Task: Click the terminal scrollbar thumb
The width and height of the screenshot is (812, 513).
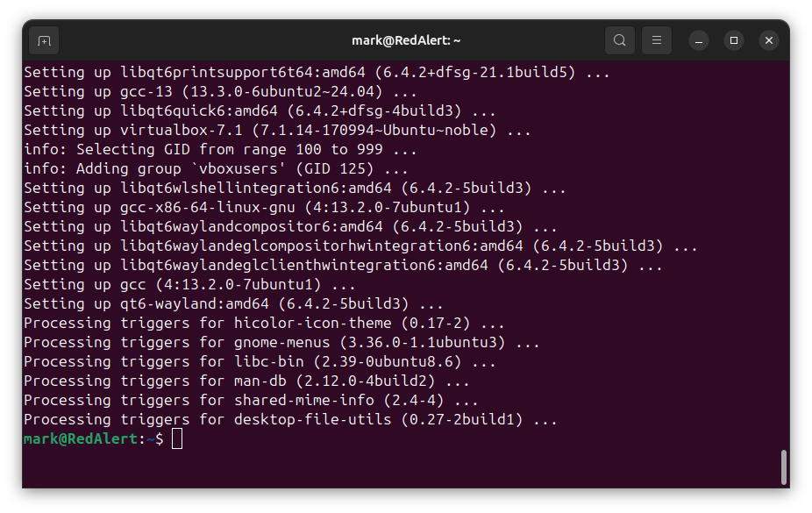Action: click(783, 467)
